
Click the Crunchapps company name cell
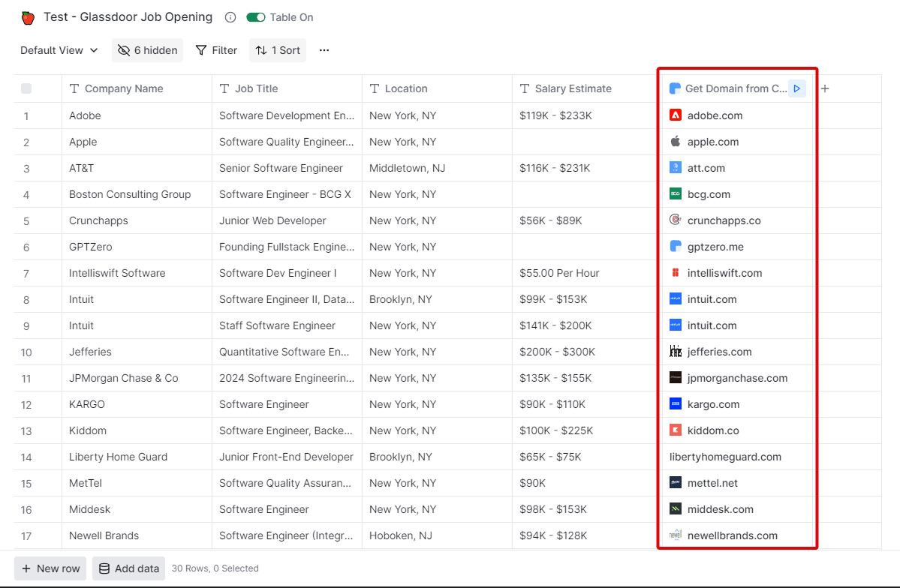click(x=137, y=220)
